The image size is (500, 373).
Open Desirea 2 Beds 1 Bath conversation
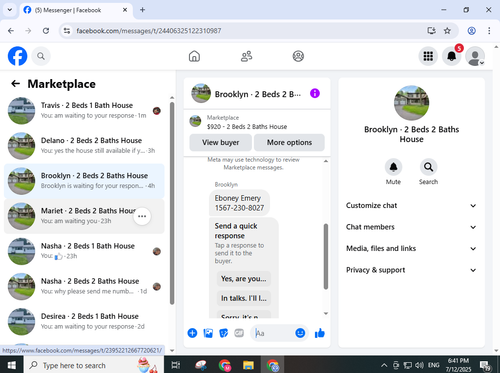point(84,321)
